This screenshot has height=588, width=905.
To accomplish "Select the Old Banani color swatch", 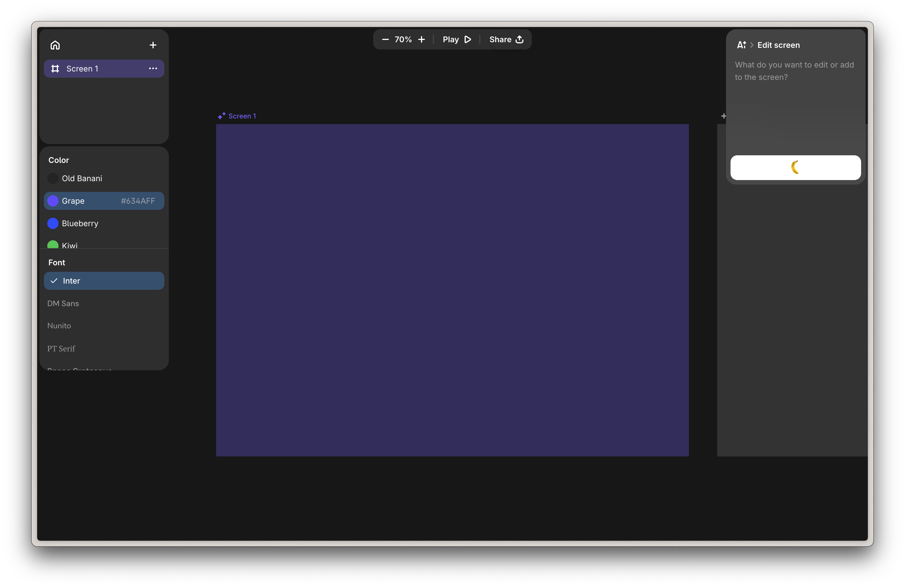I will pos(53,178).
